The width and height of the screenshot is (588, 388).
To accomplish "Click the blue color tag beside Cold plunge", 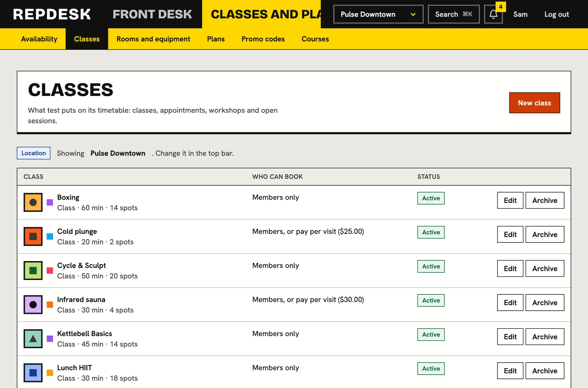I will 50,236.
